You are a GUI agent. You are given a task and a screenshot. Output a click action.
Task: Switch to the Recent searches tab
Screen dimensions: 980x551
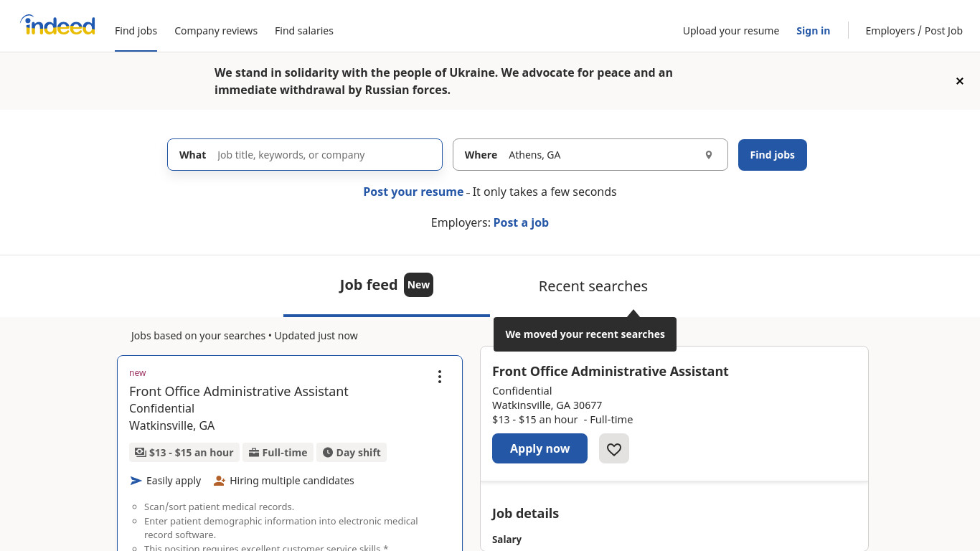pos(593,286)
